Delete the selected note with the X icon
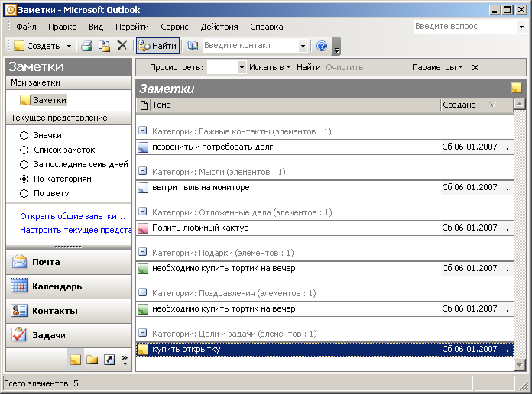This screenshot has height=394, width=532. click(x=122, y=46)
